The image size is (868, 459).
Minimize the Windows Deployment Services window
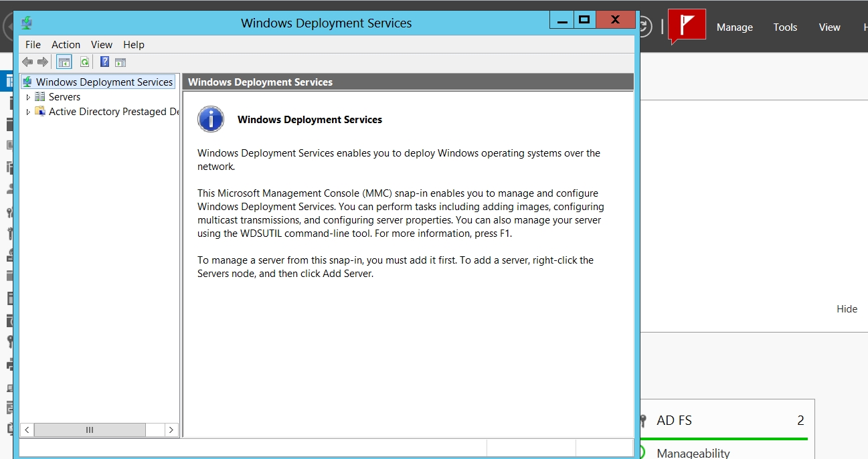pos(562,20)
